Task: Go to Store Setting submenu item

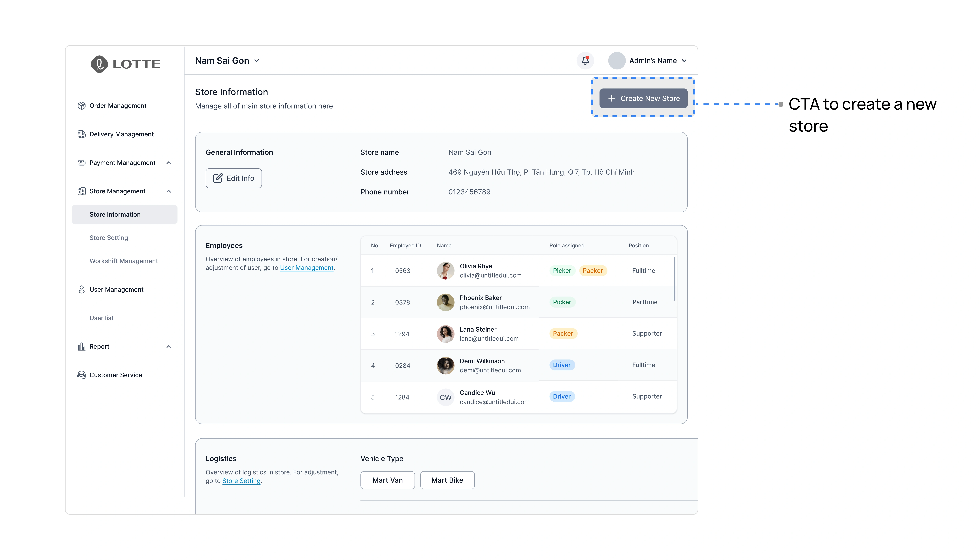Action: (x=109, y=238)
